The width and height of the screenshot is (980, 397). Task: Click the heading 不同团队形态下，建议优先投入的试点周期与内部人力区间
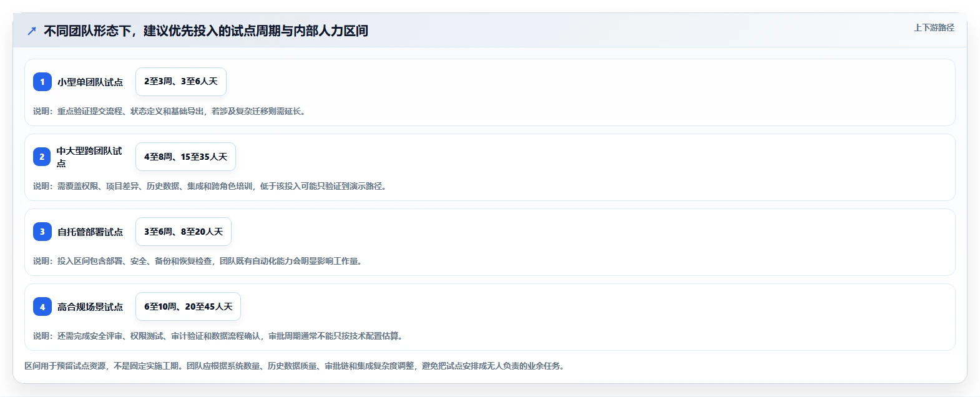click(206, 31)
